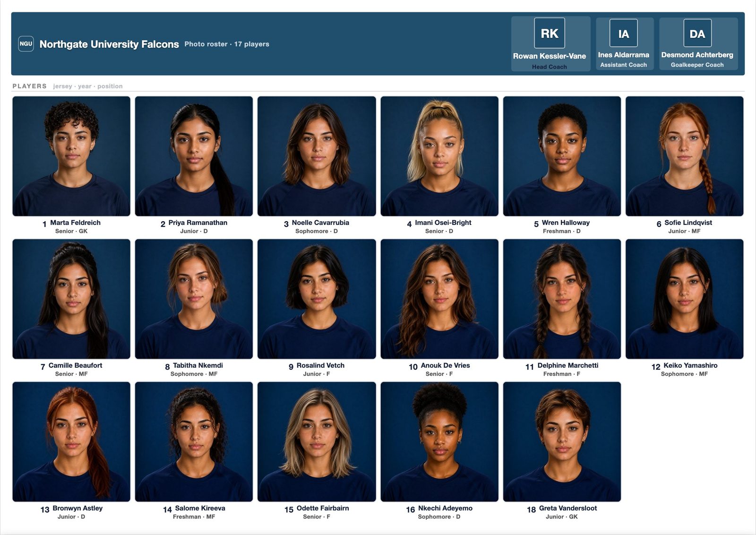
Task: Click the name Ines Aldarrama
Action: coord(624,55)
